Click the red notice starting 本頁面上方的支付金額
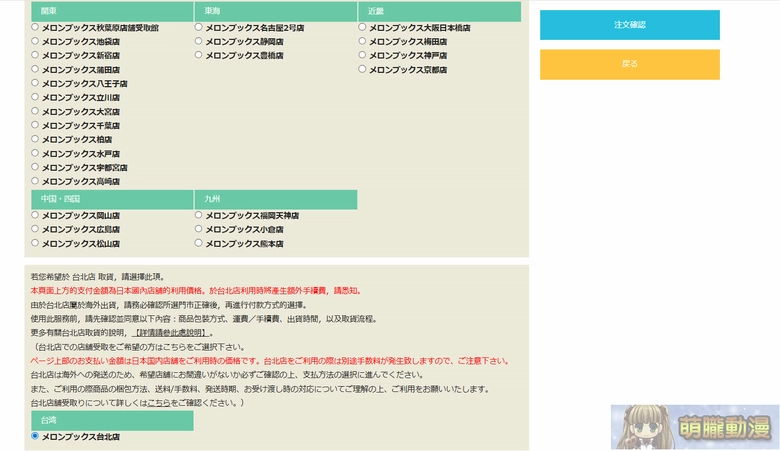 [196, 291]
